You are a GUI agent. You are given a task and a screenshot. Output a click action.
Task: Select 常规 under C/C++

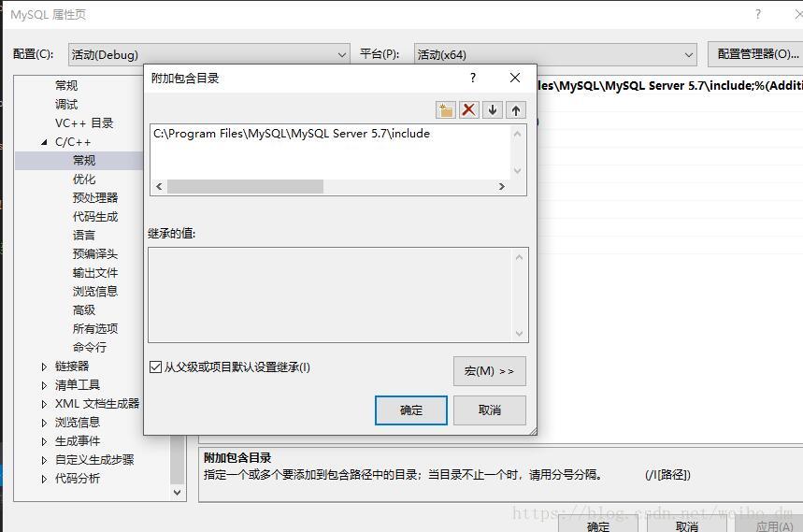coord(84,160)
